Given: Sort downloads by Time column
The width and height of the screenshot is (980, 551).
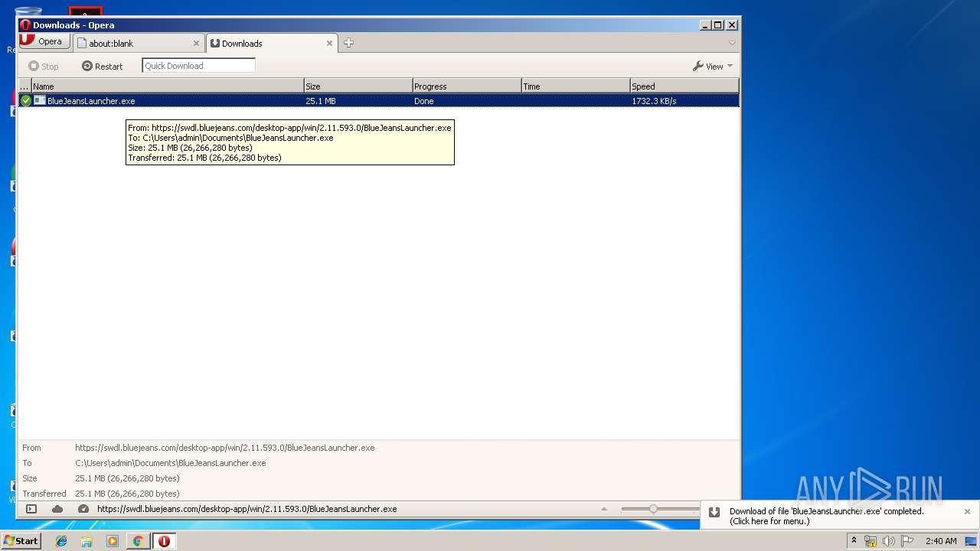Looking at the screenshot, I should point(576,86).
